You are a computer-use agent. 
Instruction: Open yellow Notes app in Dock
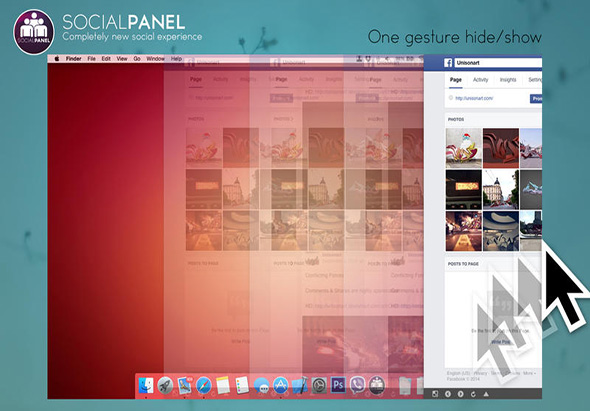pyautogui.click(x=223, y=385)
